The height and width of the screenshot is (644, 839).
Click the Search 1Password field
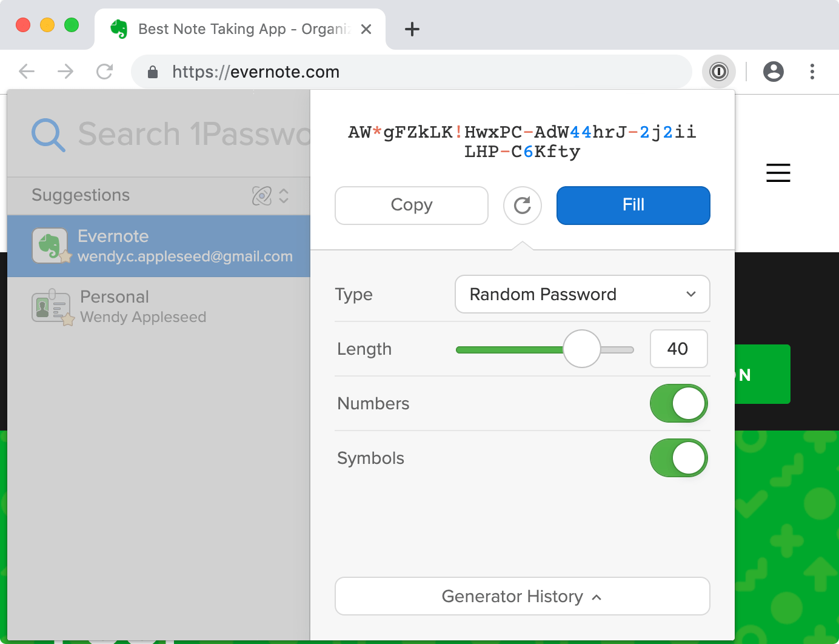[194, 135]
